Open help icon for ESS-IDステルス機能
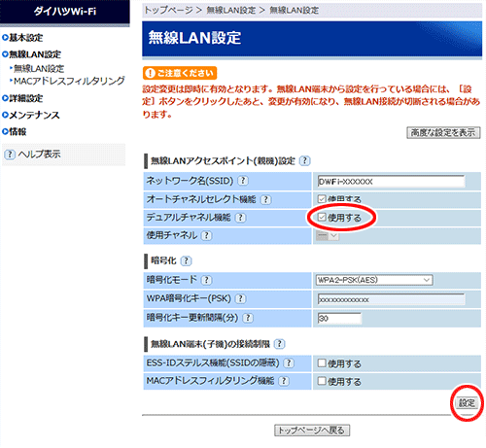The image size is (486, 448). pyautogui.click(x=289, y=363)
